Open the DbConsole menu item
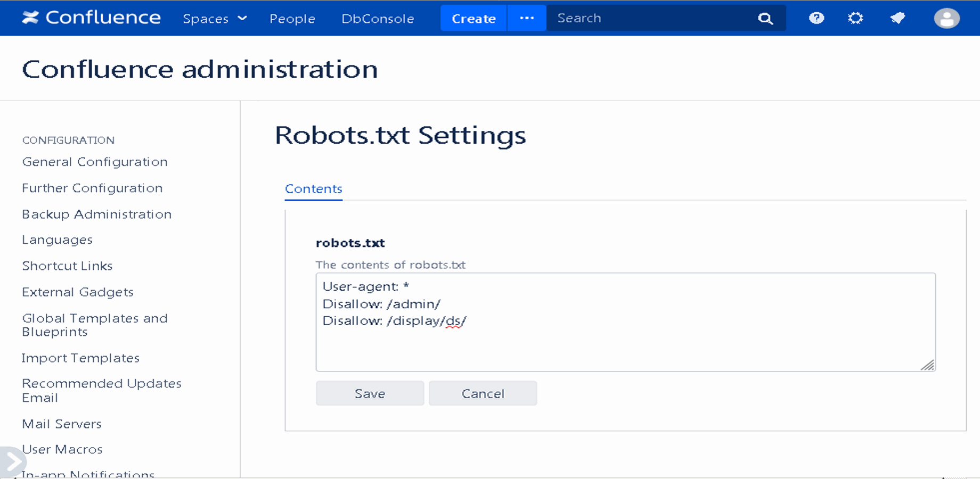The height and width of the screenshot is (479, 980). pyautogui.click(x=378, y=19)
